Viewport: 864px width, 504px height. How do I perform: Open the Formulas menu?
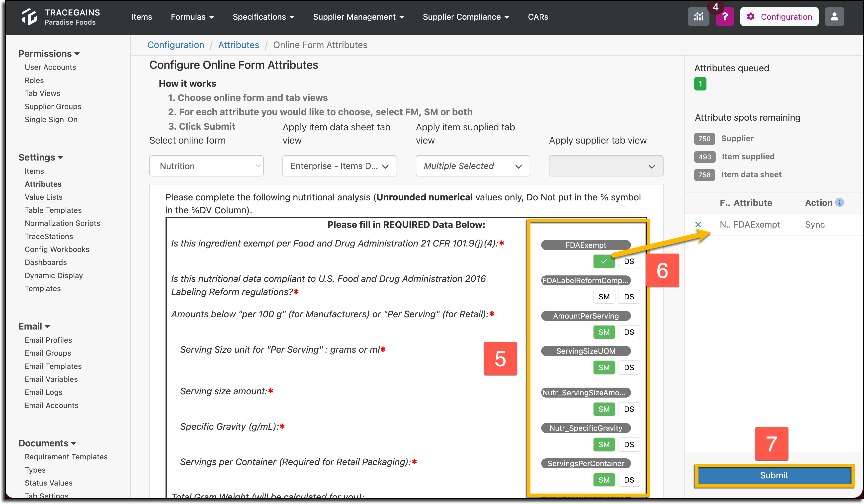coord(192,17)
